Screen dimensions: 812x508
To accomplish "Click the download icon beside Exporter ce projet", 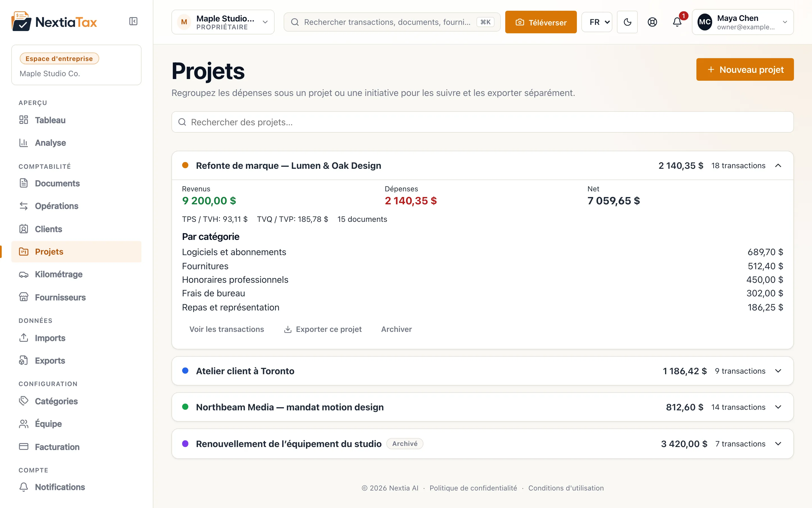I will point(288,329).
